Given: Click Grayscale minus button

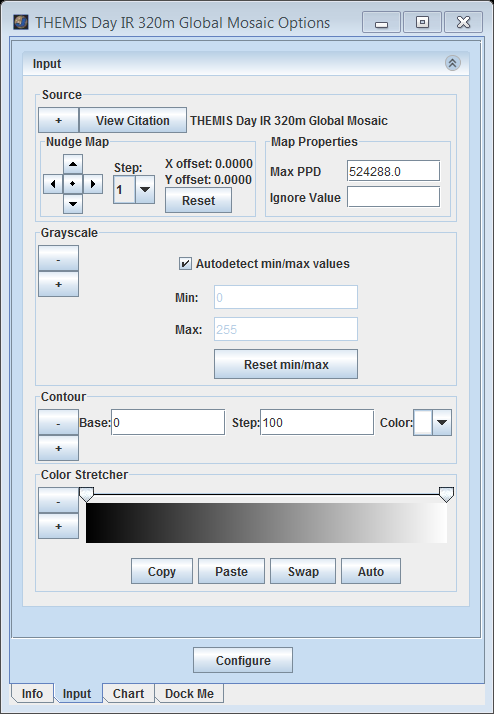Looking at the screenshot, I should [x=58, y=259].
